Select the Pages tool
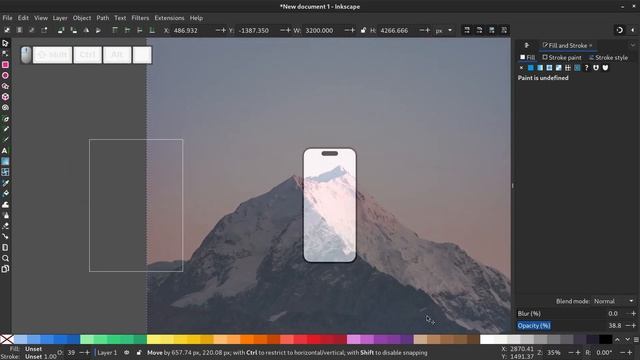The image size is (640, 360). tap(5, 269)
